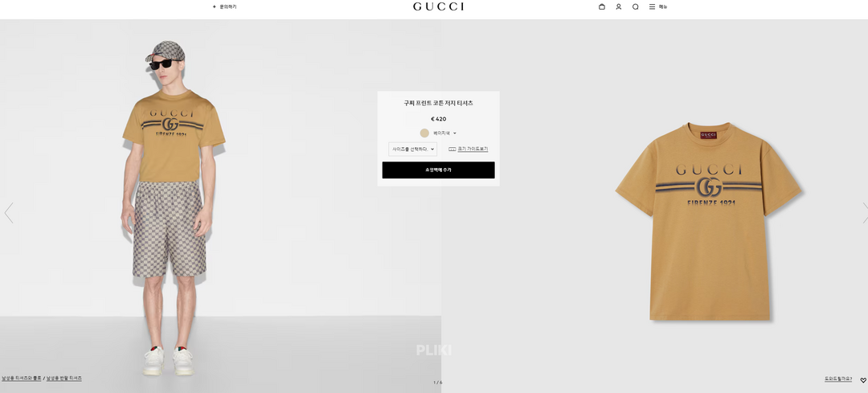Viewport: 868px width, 393px height.
Task: Open men's short-sleeve t-shirts breadcrumb link
Action: tap(64, 379)
